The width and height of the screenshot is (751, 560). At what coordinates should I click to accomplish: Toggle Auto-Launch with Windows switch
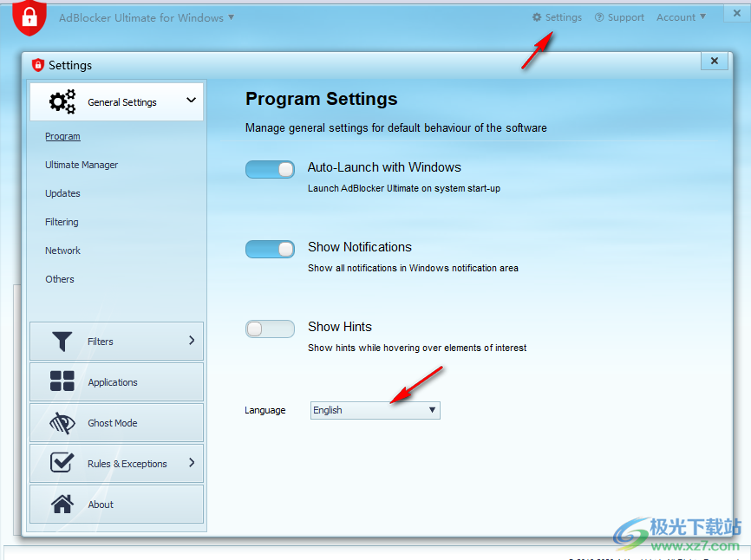[270, 169]
